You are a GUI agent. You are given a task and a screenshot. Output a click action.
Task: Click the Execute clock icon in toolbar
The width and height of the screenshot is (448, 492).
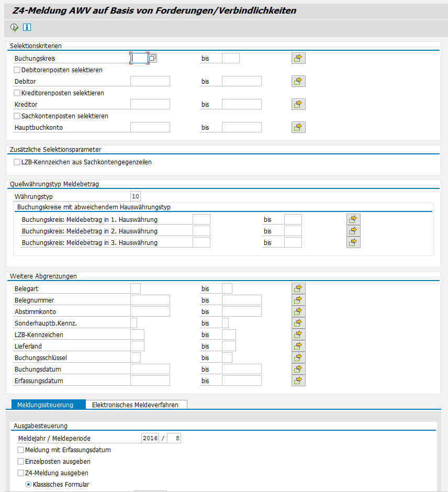click(14, 27)
